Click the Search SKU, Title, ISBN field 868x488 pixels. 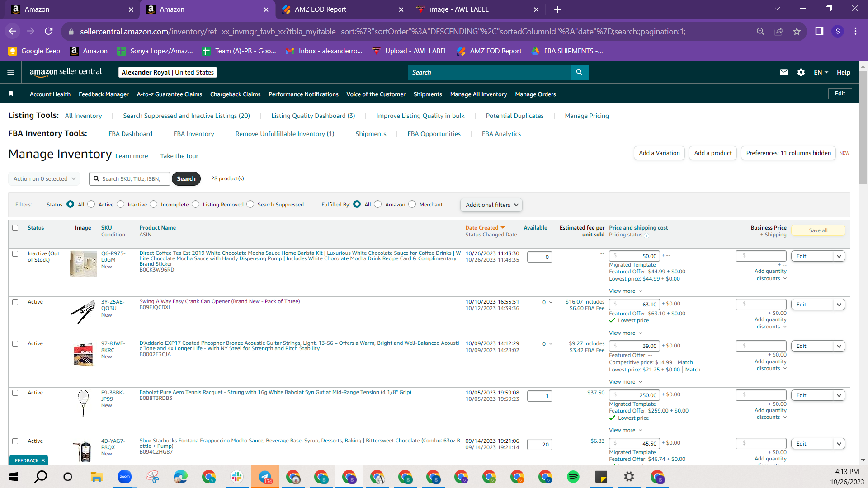coord(130,178)
